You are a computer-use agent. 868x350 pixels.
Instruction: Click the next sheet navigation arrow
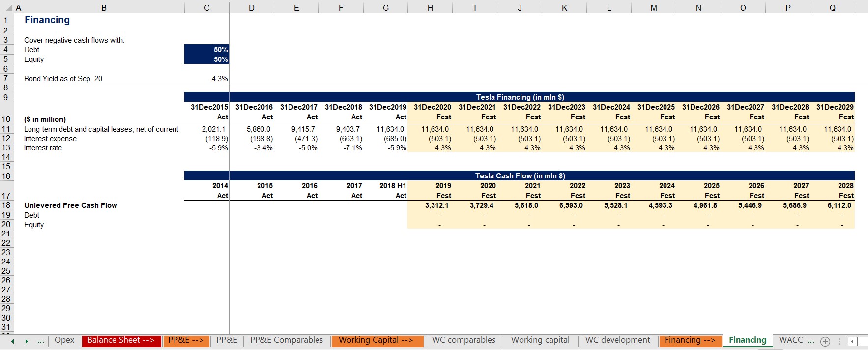pyautogui.click(x=27, y=341)
